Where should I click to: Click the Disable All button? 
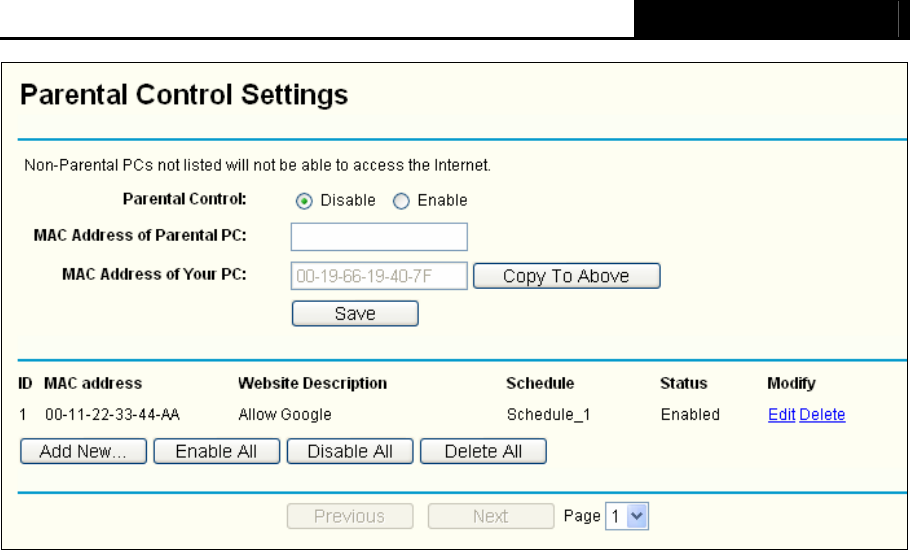[350, 451]
